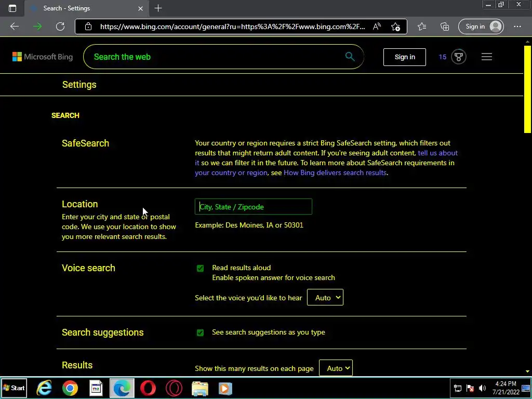Viewport: 532px width, 399px height.
Task: Click the browser Back arrow
Action: click(15, 26)
